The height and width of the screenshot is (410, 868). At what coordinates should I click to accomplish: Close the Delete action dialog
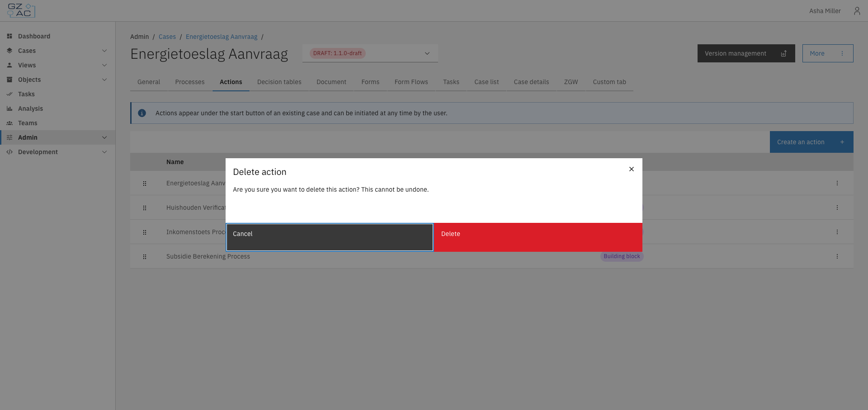(632, 169)
